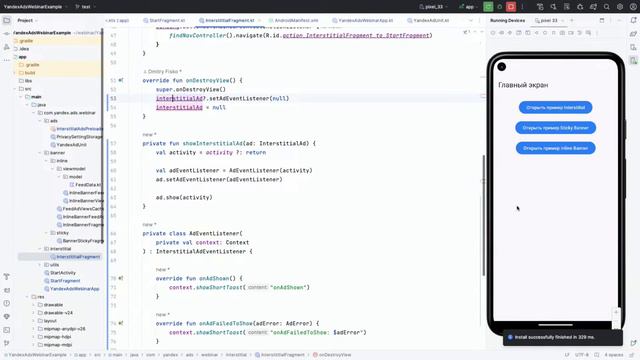
Task: Open IDE settings gear icon
Action: tap(620, 7)
